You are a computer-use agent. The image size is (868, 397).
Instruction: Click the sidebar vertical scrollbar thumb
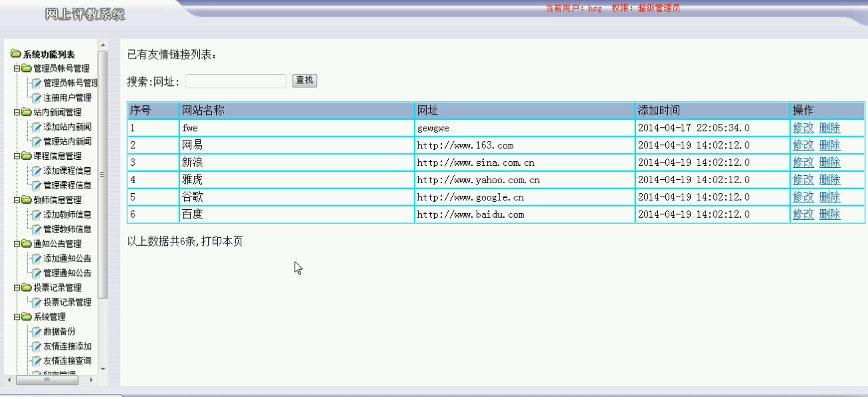click(103, 174)
